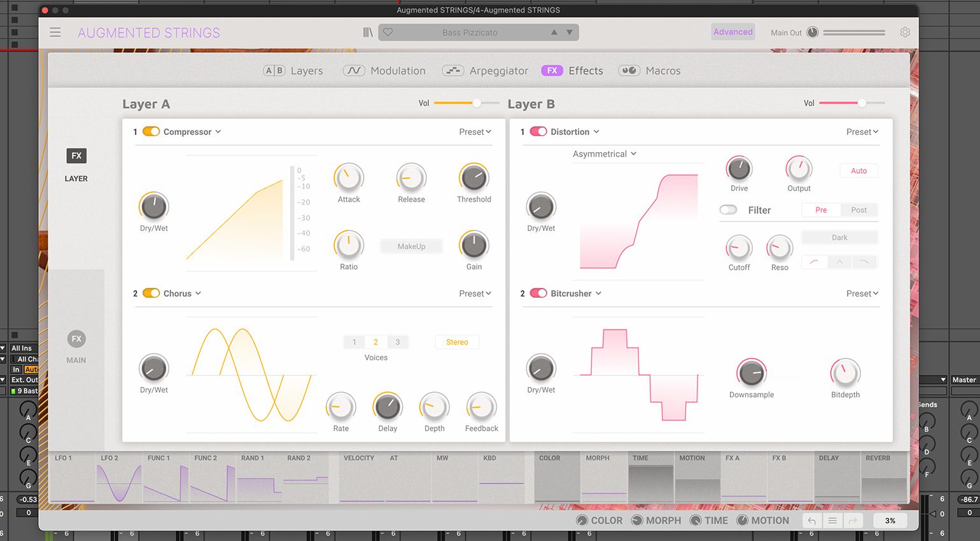Select FX LAYER sidebar button
The height and width of the screenshot is (541, 980).
pos(76,165)
